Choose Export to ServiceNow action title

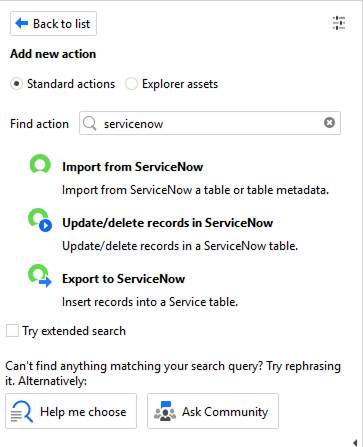tap(124, 279)
